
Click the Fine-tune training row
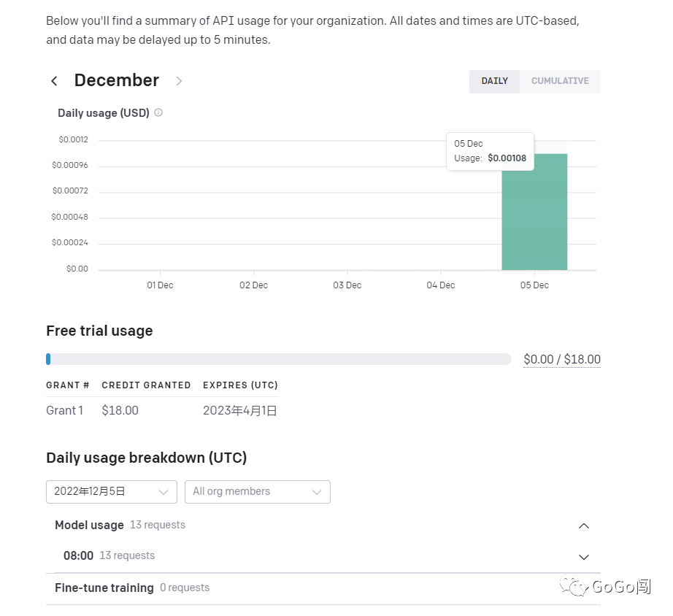104,588
